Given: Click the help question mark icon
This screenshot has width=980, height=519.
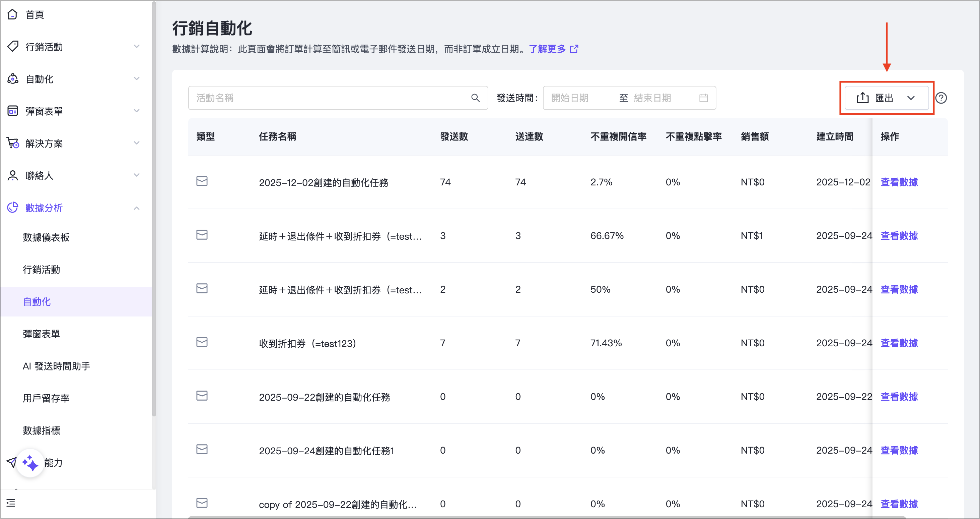Looking at the screenshot, I should pyautogui.click(x=942, y=98).
